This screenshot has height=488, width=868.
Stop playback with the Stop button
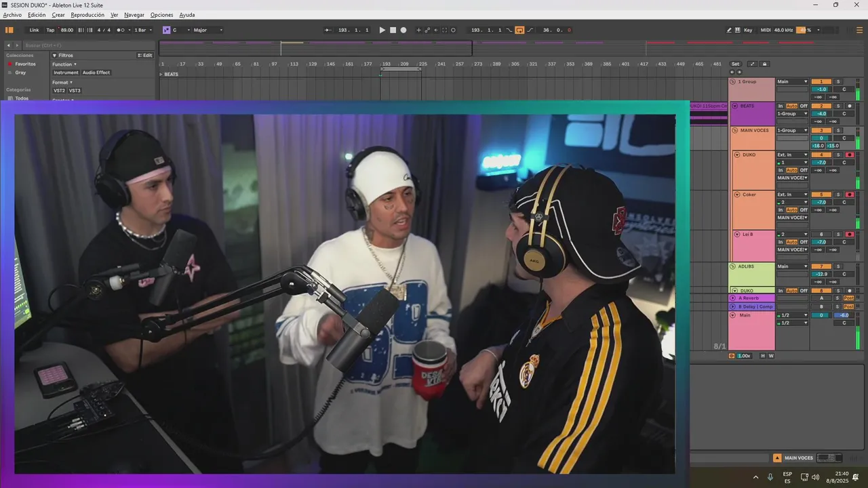393,30
